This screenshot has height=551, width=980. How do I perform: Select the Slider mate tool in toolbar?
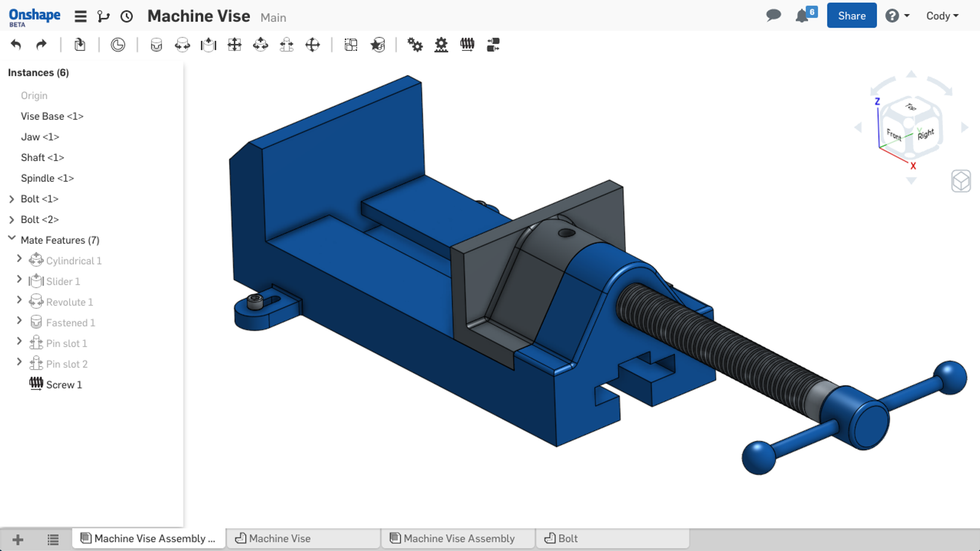tap(208, 45)
